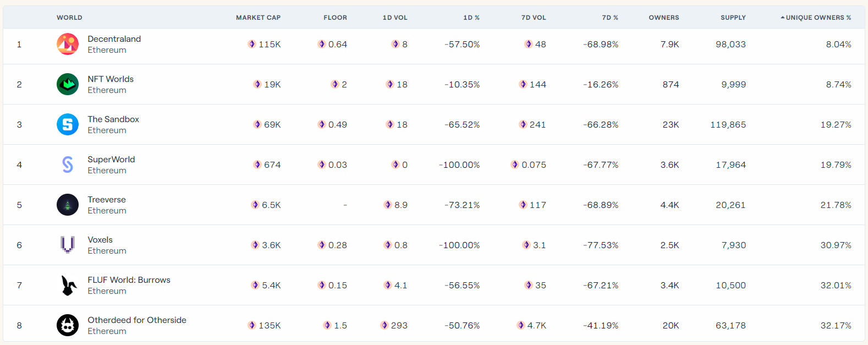Click the Voxels purple U logo
868x345 pixels.
tap(68, 245)
